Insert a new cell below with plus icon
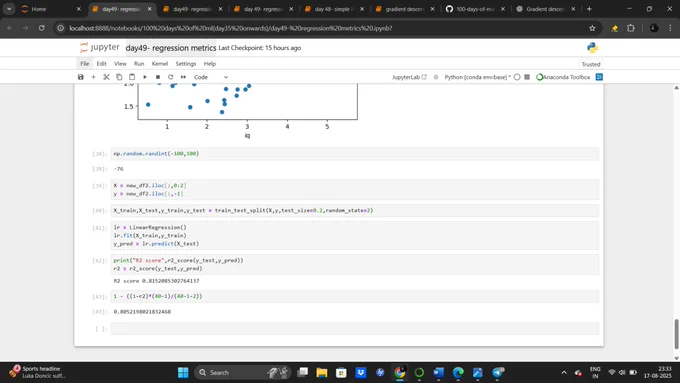The width and height of the screenshot is (680, 383). point(93,77)
